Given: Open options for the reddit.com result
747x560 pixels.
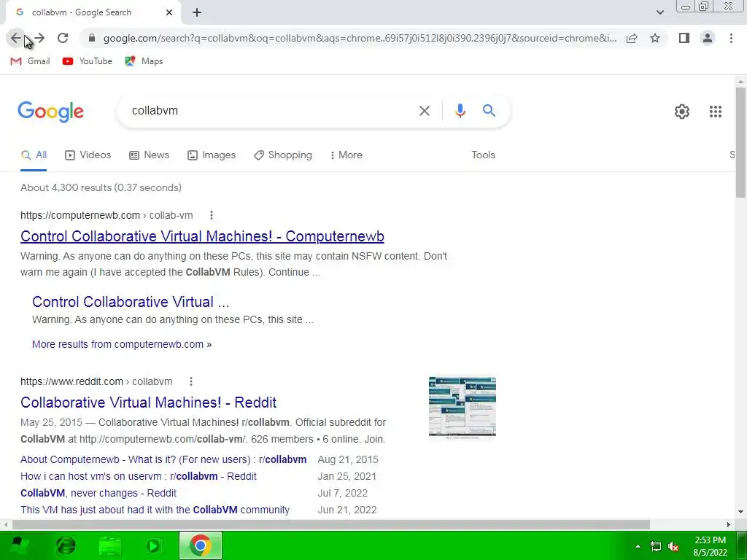Looking at the screenshot, I should (190, 381).
